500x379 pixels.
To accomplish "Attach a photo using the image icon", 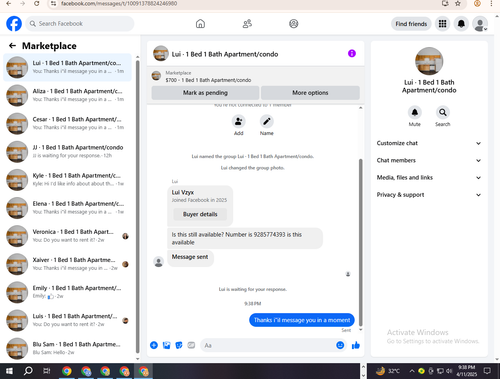I will click(166, 345).
